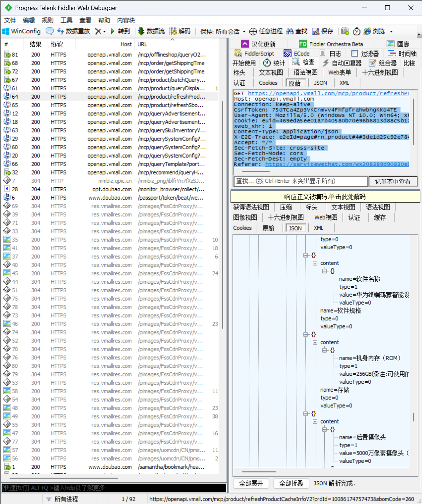Image resolution: width=422 pixels, height=504 pixels.
Task: Open the 规则 rules menu
Action: [48, 20]
